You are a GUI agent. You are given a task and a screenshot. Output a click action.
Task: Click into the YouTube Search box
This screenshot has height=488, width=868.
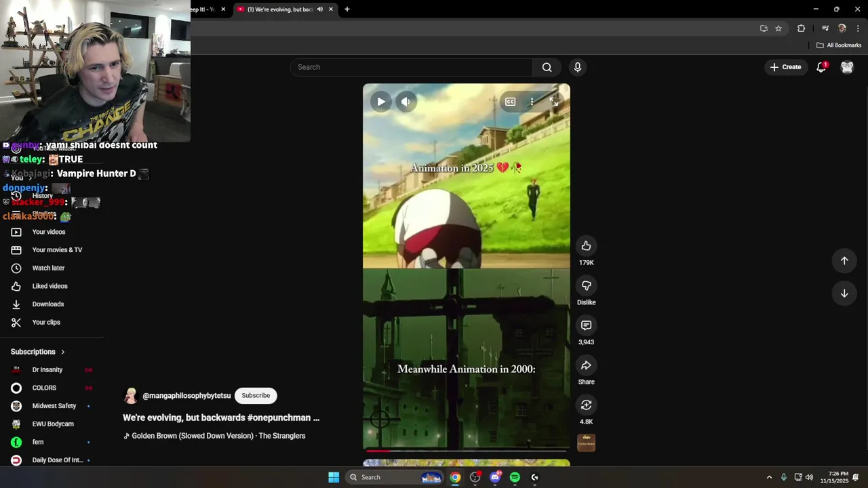[x=412, y=67]
